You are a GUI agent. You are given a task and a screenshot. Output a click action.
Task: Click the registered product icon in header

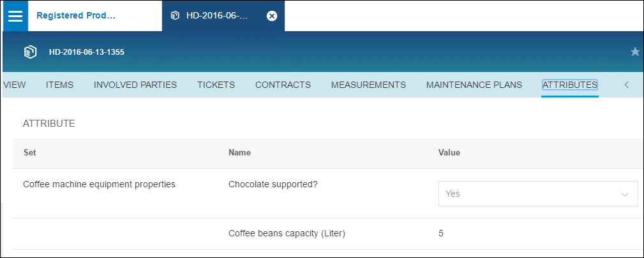(29, 52)
